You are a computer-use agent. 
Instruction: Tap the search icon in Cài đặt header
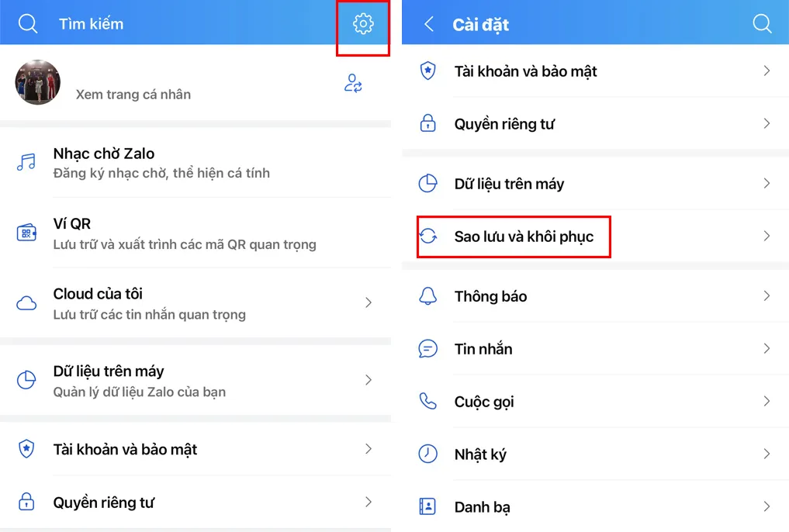(x=762, y=23)
